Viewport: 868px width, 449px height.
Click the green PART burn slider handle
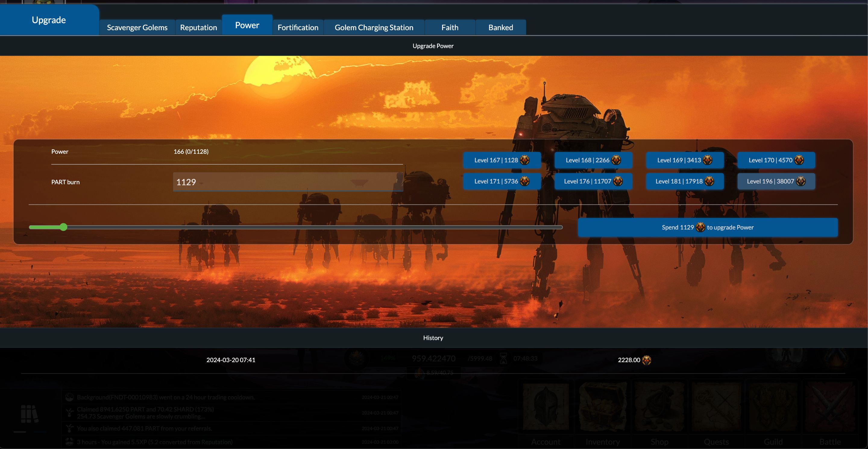[63, 227]
